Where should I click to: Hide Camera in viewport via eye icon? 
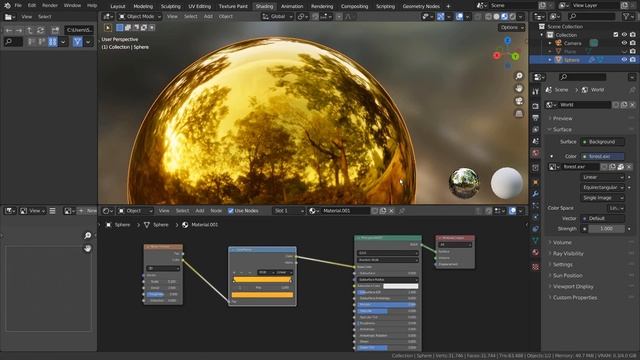[624, 43]
